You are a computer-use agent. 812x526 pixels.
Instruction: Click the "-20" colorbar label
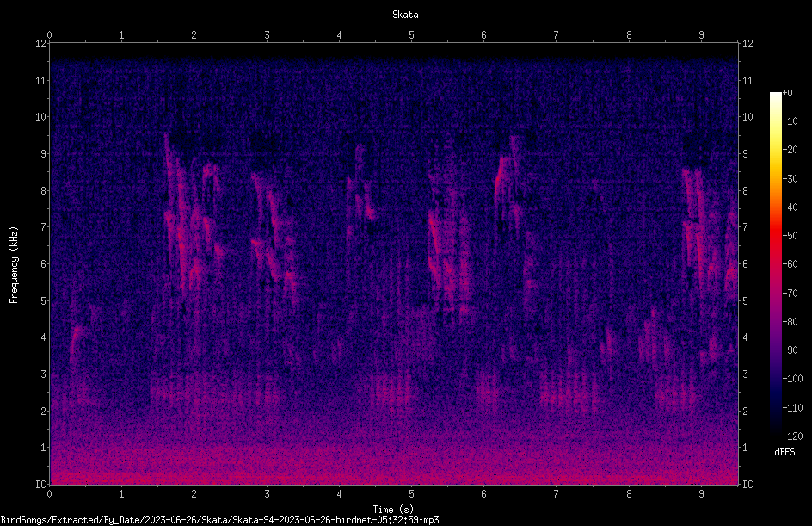(790, 150)
